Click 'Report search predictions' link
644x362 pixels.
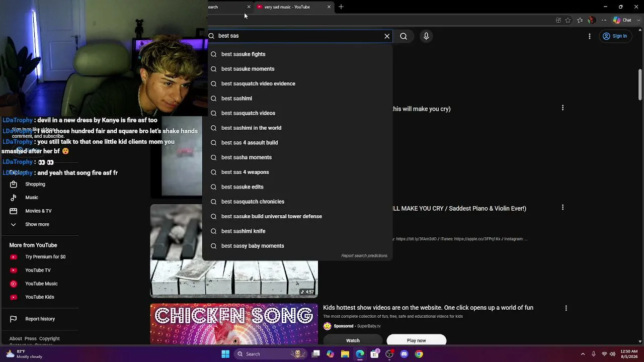click(x=364, y=256)
